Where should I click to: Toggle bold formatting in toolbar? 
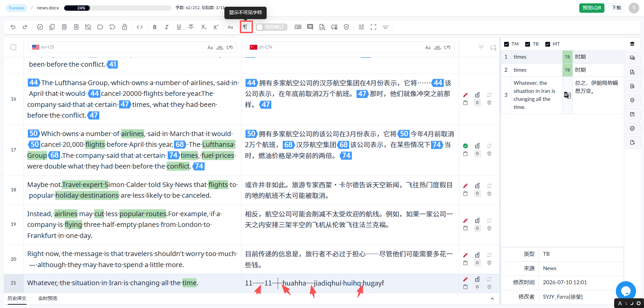point(155,27)
